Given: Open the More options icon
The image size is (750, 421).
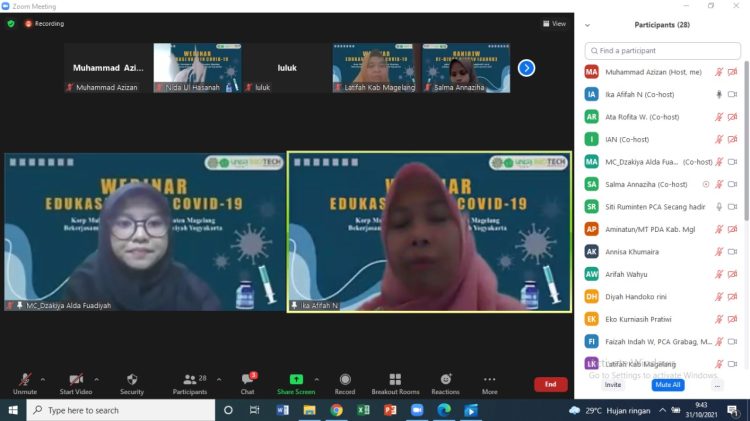Looking at the screenshot, I should [x=489, y=380].
